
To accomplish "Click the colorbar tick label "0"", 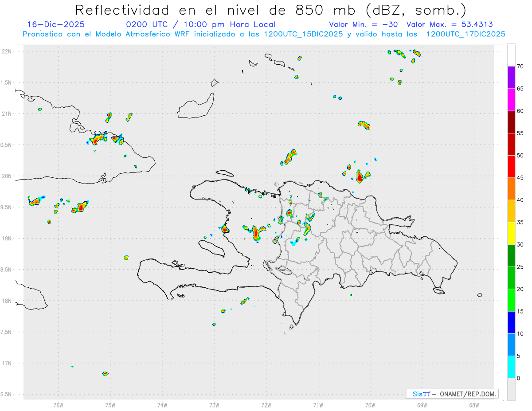I will coord(519,378).
